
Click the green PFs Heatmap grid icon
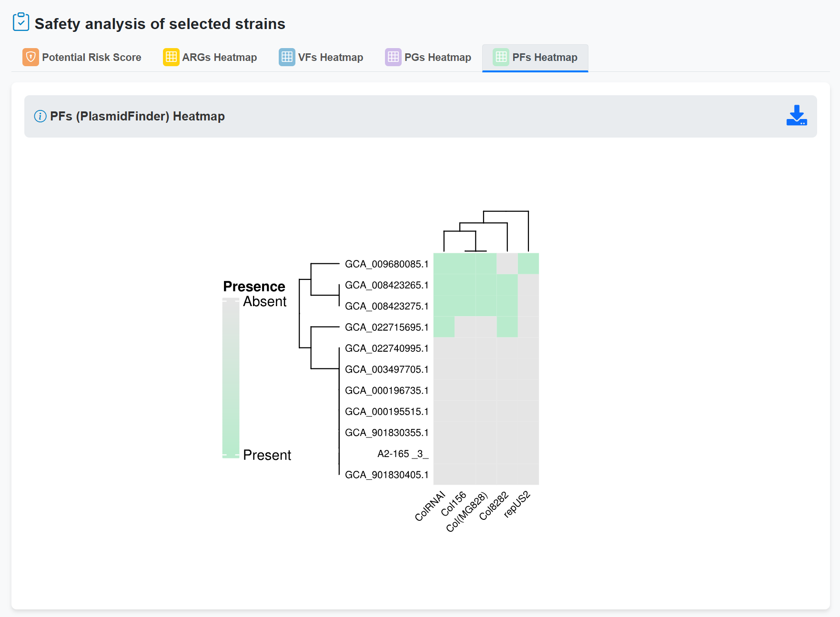pyautogui.click(x=501, y=57)
